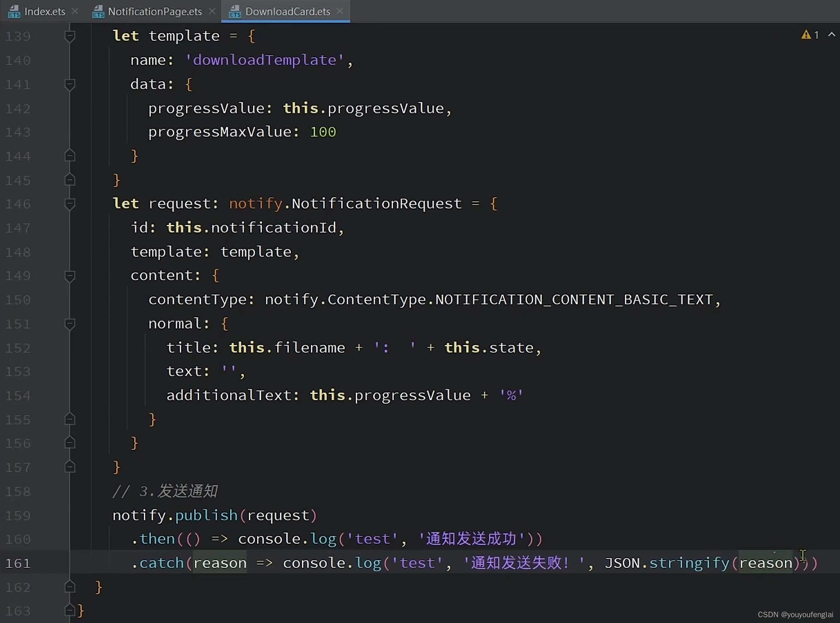Click the up arrow next to the warning count
840x623 pixels.
point(831,35)
